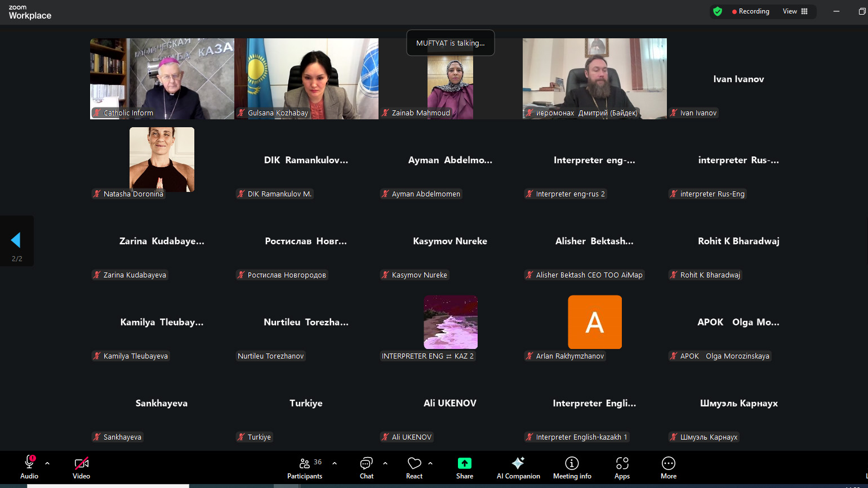Click the Recording indicator
Viewport: 868px width, 488px height.
click(750, 11)
